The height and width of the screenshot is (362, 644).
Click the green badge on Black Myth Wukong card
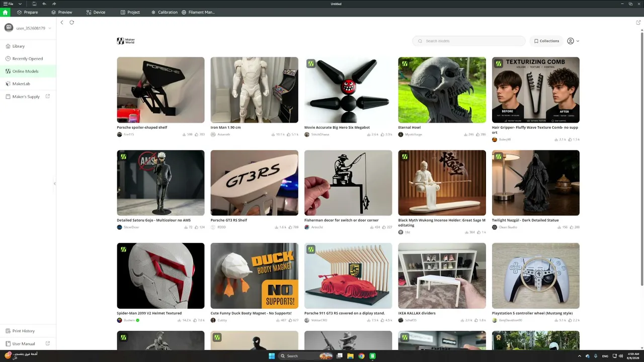[405, 157]
